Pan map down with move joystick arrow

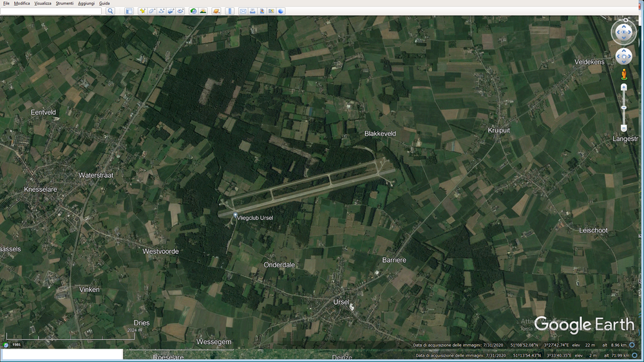pyautogui.click(x=624, y=62)
